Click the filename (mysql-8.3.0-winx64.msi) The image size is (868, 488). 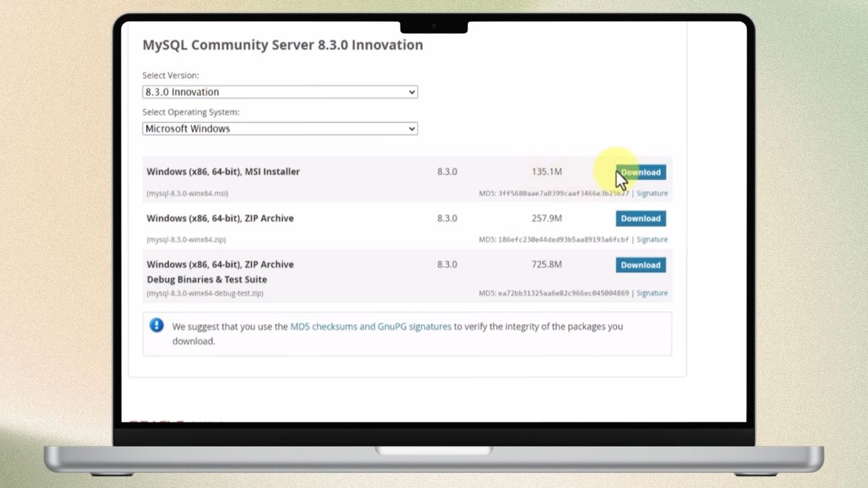point(187,194)
